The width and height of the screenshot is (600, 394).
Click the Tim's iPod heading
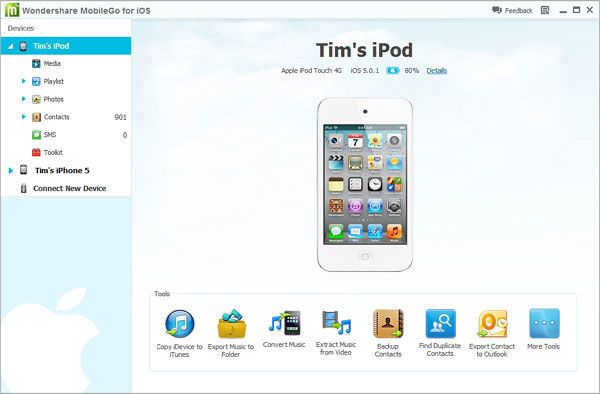coord(364,50)
